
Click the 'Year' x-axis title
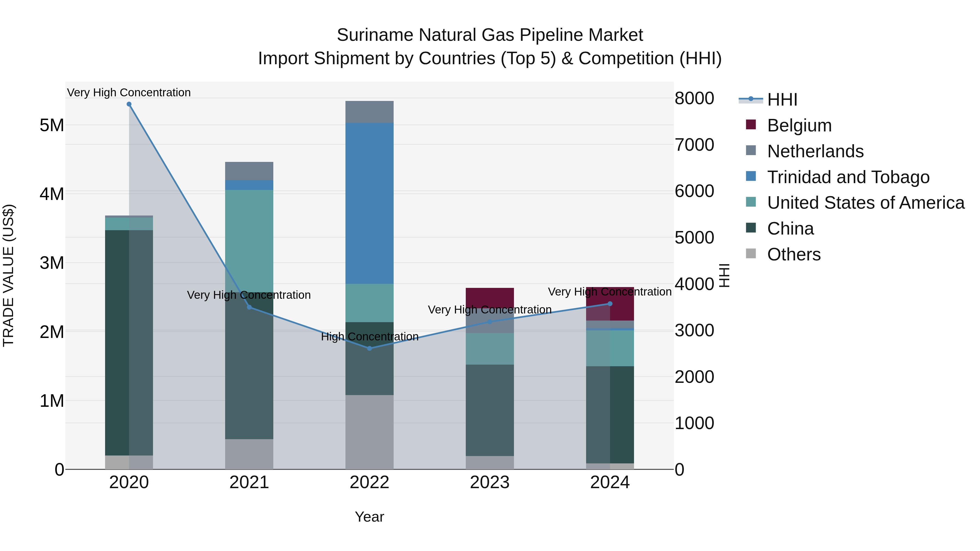coord(369,517)
